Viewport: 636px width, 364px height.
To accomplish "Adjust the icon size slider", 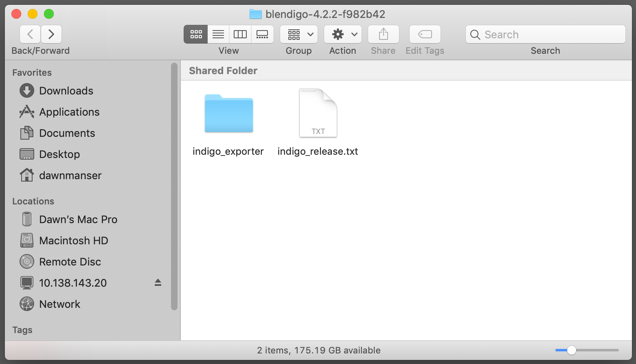I will click(572, 350).
